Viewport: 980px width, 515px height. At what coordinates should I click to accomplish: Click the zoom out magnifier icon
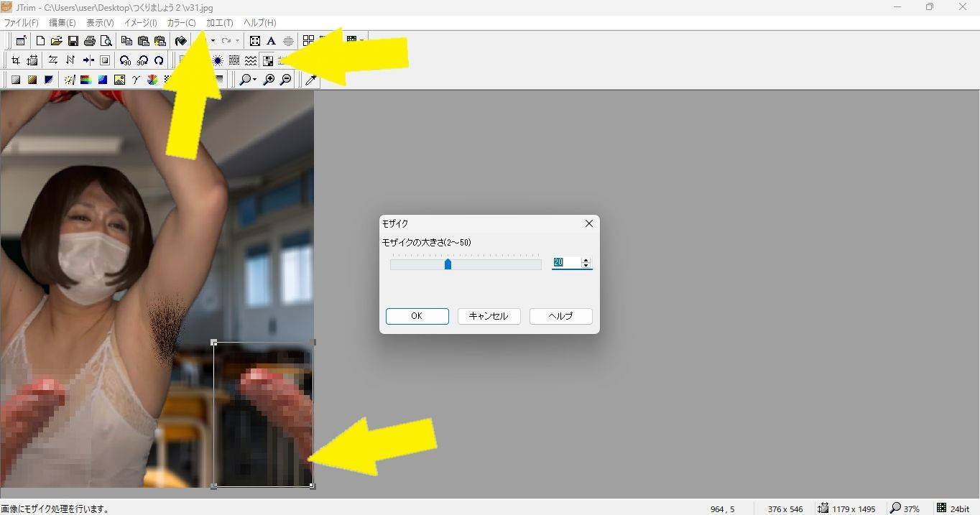[x=285, y=80]
